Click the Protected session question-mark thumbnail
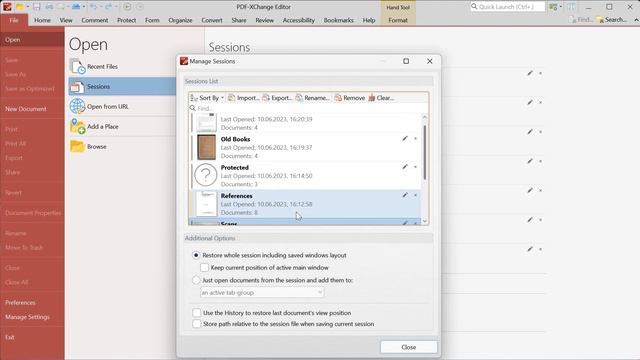The height and width of the screenshot is (360, 640). click(x=206, y=175)
